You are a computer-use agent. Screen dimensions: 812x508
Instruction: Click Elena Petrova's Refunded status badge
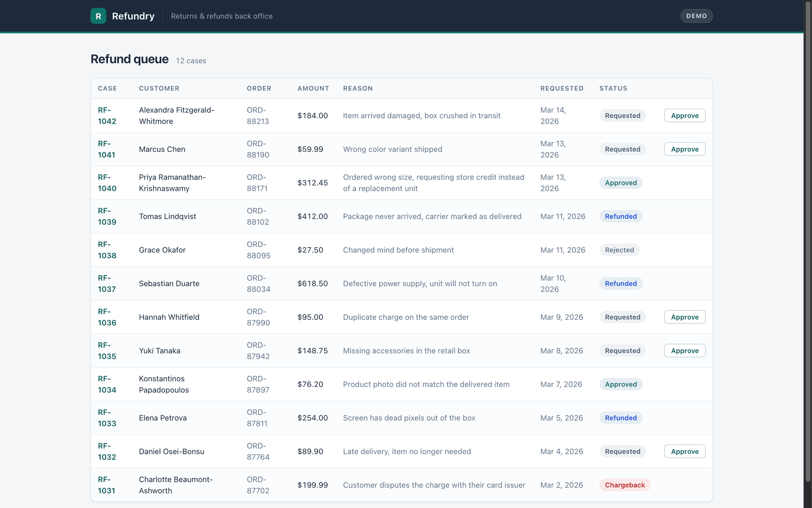point(620,418)
